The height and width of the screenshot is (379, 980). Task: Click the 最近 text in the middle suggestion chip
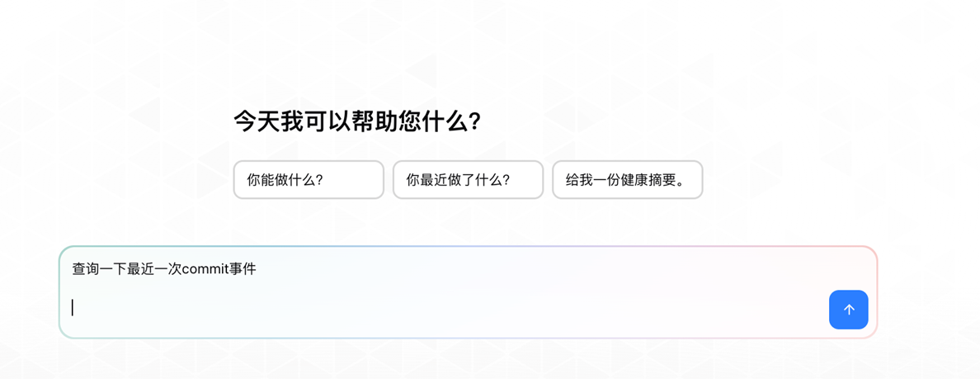434,179
